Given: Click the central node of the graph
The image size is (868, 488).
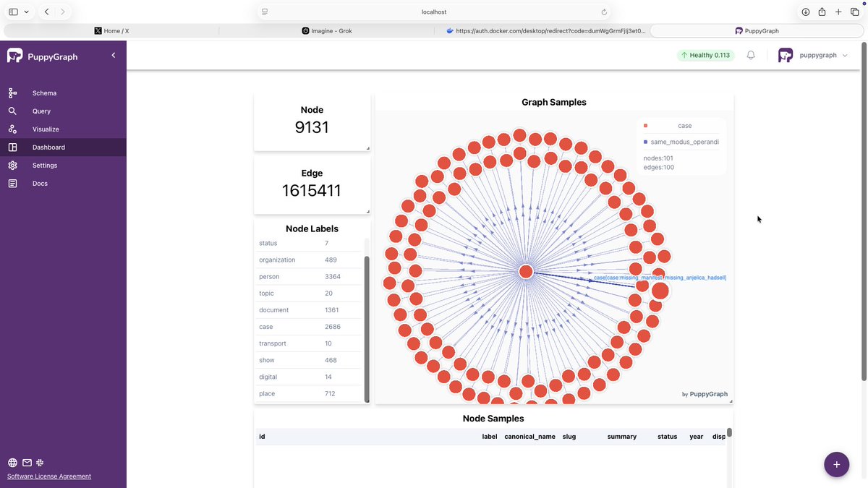Looking at the screenshot, I should 526,272.
